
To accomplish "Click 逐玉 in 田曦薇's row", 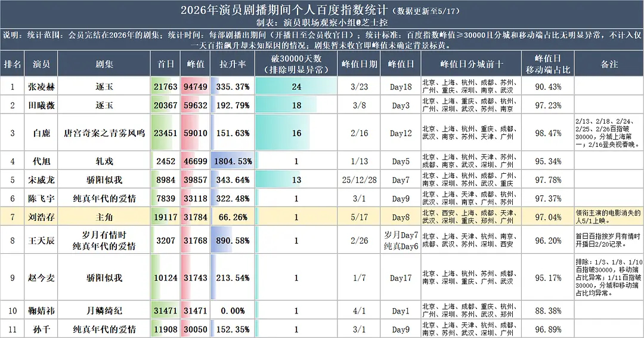I will pyautogui.click(x=104, y=105).
